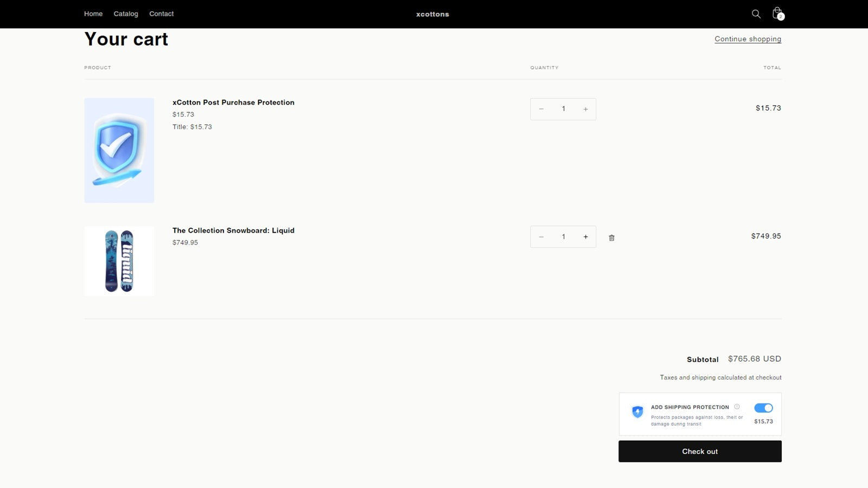868x488 pixels.
Task: Click the Liquid snowboard product thumbnail
Action: click(119, 261)
